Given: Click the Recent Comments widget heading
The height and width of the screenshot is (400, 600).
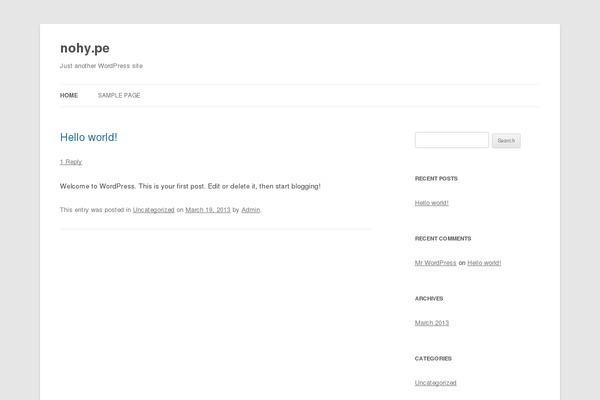Looking at the screenshot, I should pyautogui.click(x=443, y=238).
